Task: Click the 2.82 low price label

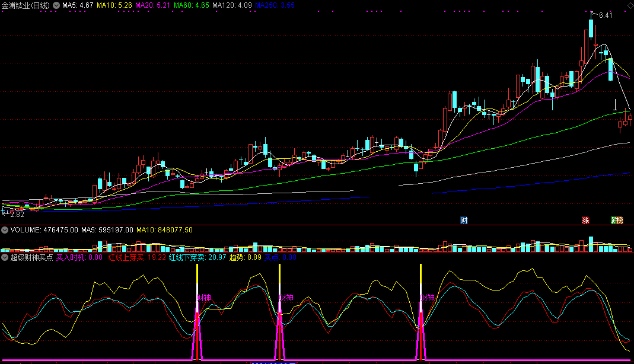Action: [x=17, y=215]
